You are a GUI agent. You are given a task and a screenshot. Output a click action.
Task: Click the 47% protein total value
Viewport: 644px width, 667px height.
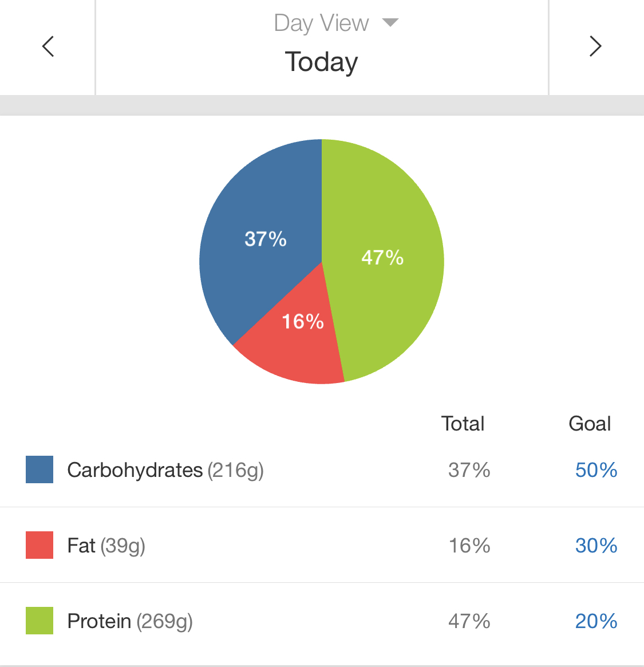click(469, 621)
